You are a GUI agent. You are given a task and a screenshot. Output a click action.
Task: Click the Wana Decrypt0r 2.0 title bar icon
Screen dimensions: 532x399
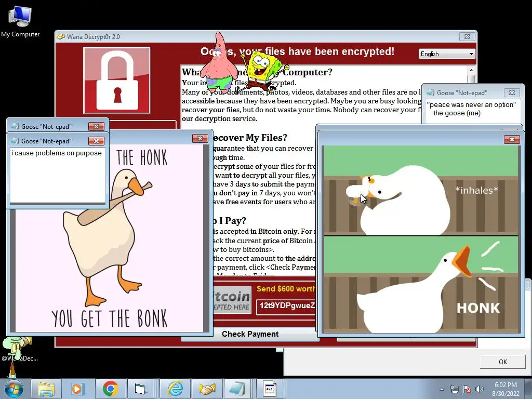(x=61, y=37)
